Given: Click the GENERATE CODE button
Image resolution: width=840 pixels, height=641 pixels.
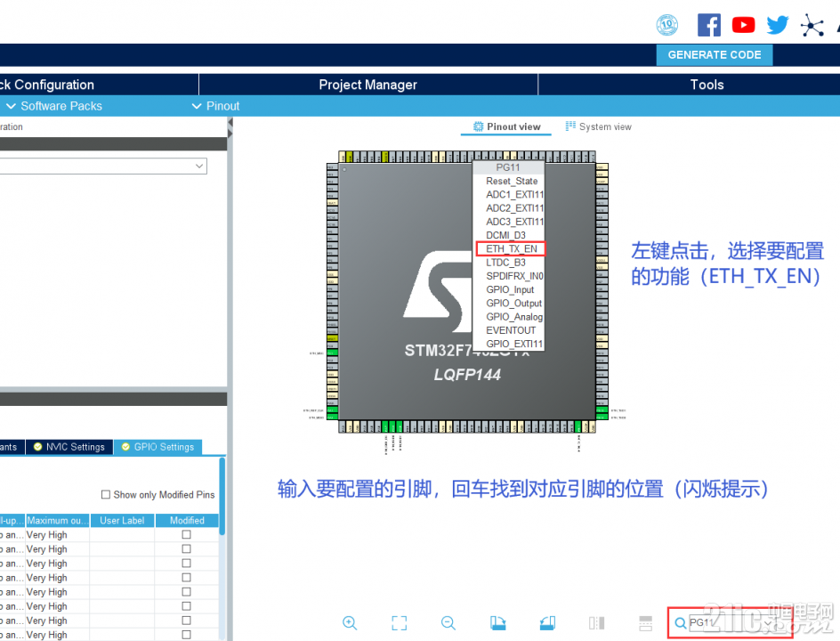Looking at the screenshot, I should tap(715, 54).
